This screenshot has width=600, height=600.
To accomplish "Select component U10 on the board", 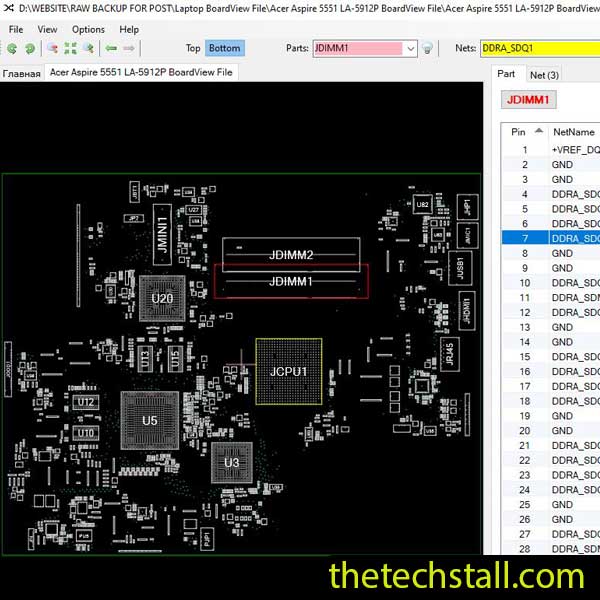I will point(86,433).
